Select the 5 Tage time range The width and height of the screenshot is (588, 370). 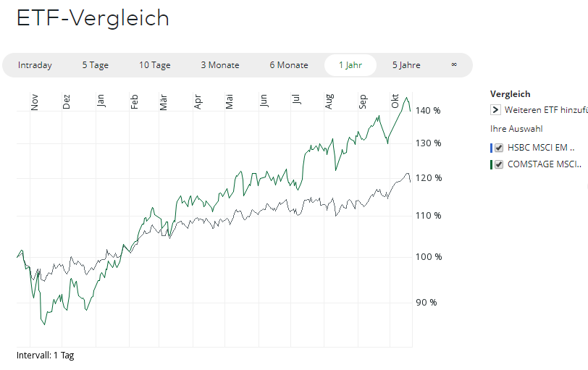pos(95,65)
